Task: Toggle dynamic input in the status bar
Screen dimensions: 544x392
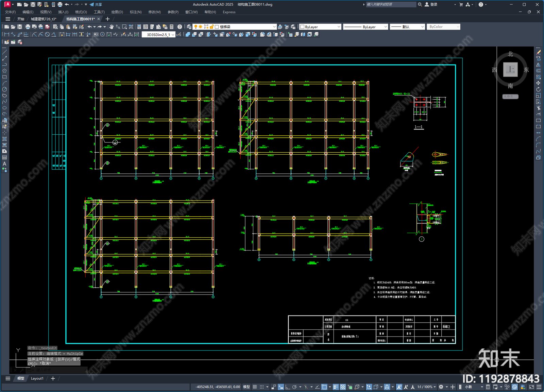Action: click(281, 387)
